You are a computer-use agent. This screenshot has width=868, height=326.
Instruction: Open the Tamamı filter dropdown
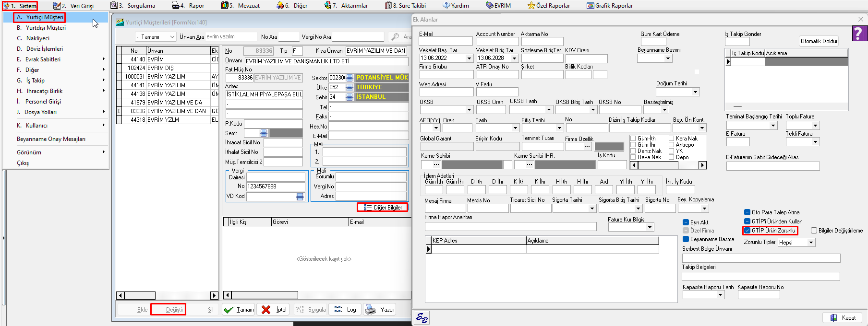tap(172, 37)
